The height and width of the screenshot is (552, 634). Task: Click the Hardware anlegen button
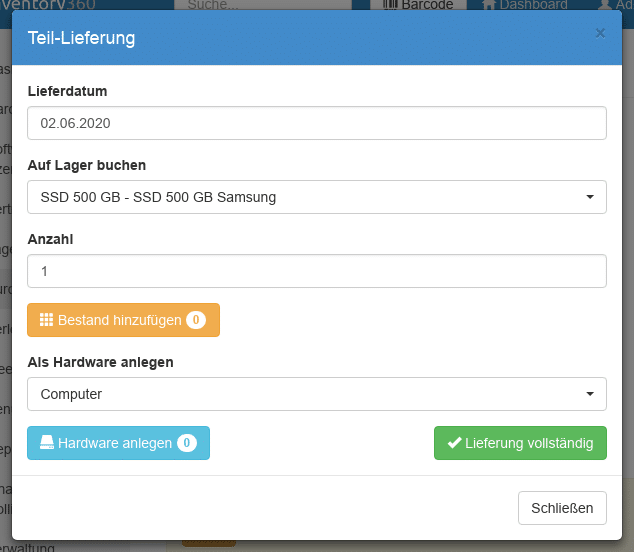(x=118, y=443)
